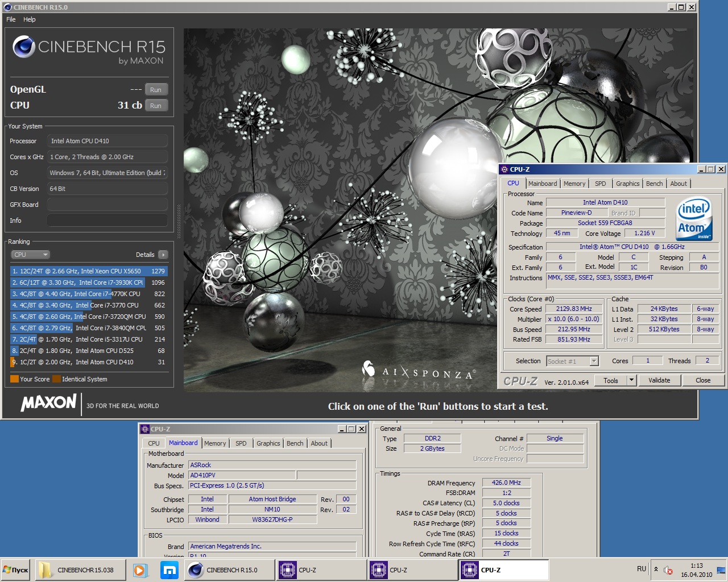728x582 pixels.
Task: Open the SPD tab in Mainboard CPU-Z window
Action: click(241, 443)
